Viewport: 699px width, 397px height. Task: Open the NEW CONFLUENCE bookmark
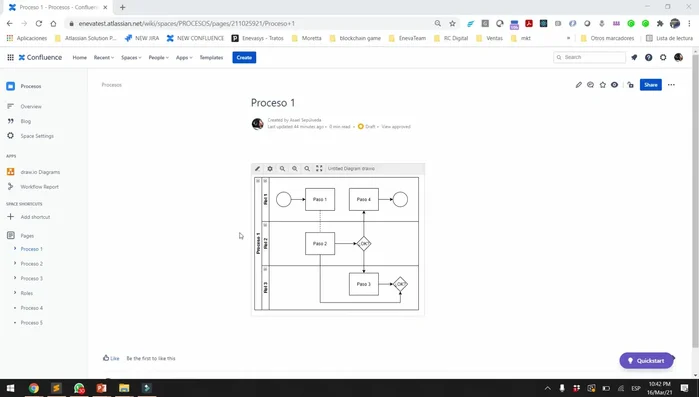click(195, 38)
